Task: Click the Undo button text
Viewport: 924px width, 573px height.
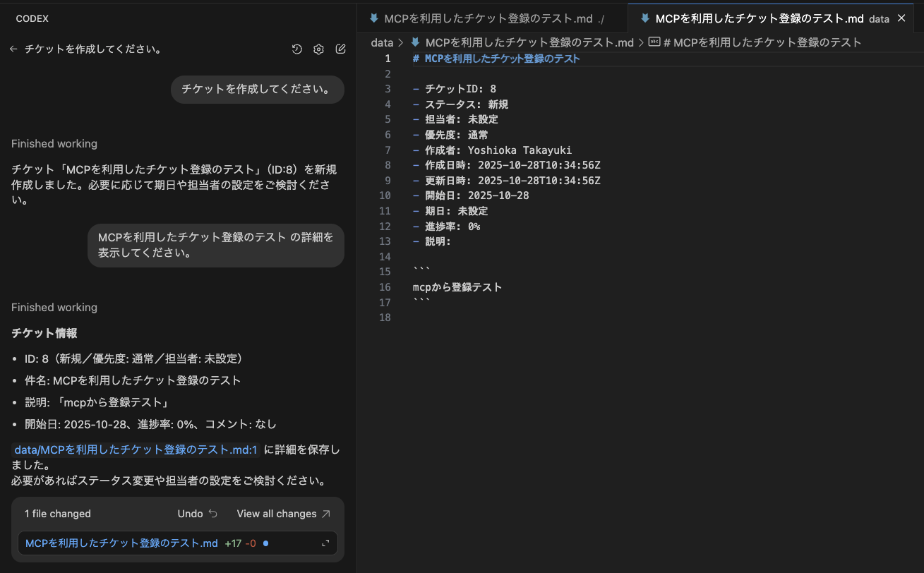Action: [x=190, y=514]
